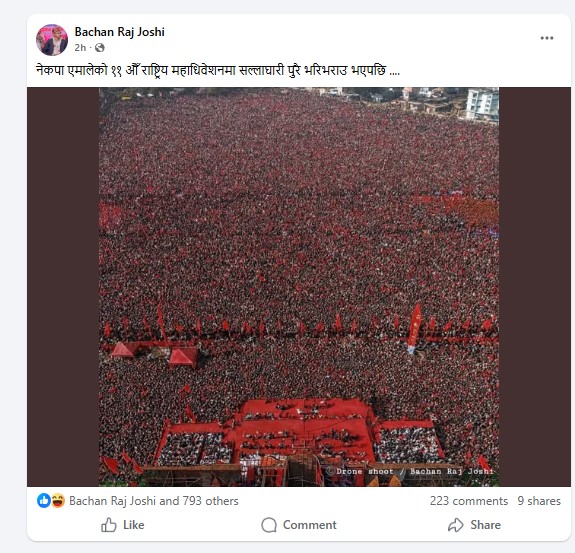575x553 pixels.
Task: Click the 2h post timestamp
Action: [80, 48]
